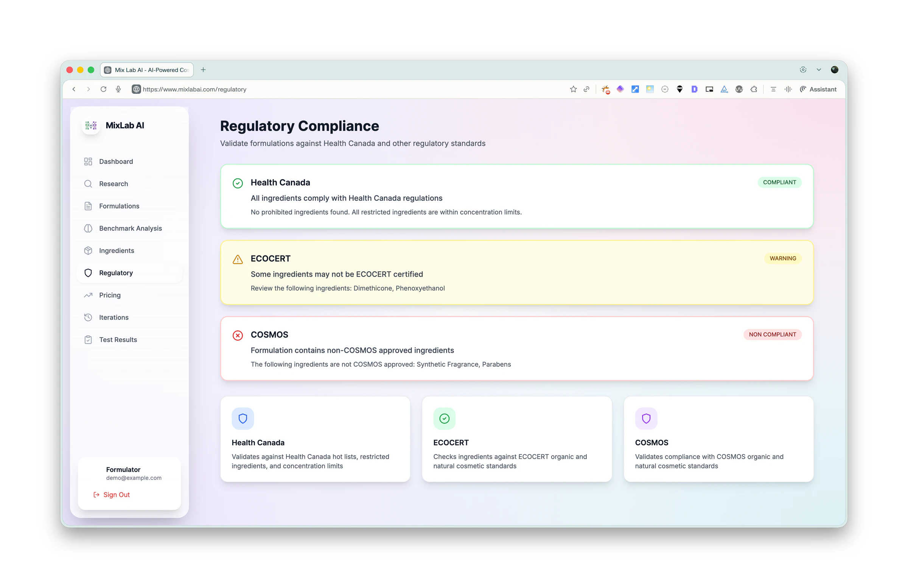Click the user profile avatar in title bar
Screen dimensions: 908x588
[x=834, y=70]
